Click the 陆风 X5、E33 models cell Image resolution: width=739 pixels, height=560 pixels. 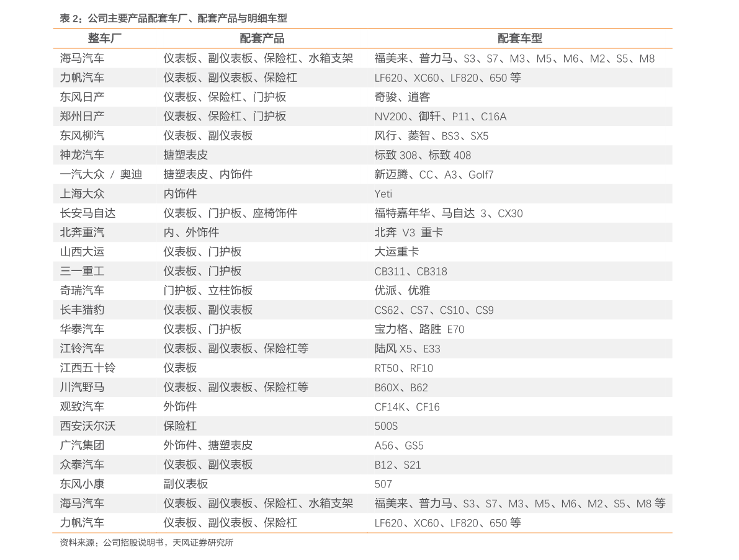coord(407,349)
